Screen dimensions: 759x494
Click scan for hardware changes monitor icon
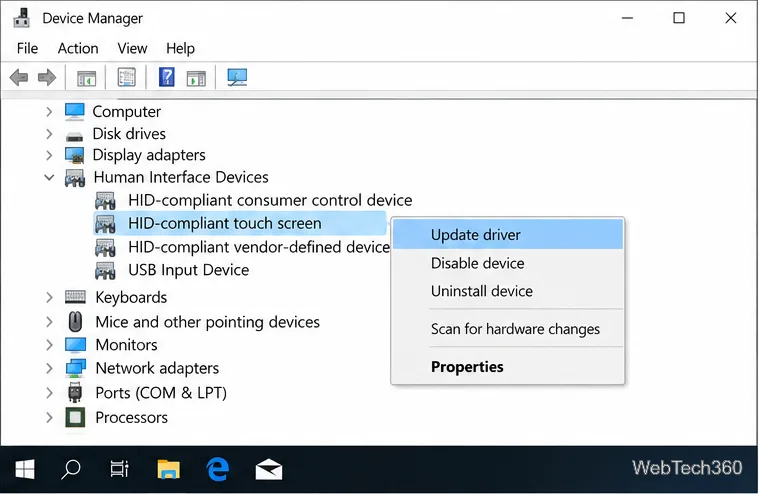pyautogui.click(x=237, y=77)
